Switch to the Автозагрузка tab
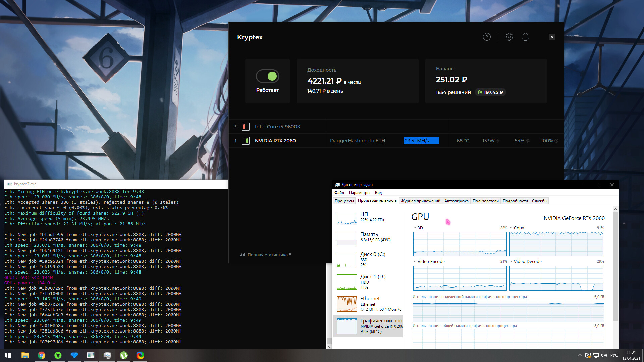This screenshot has height=362, width=644. pos(456,201)
